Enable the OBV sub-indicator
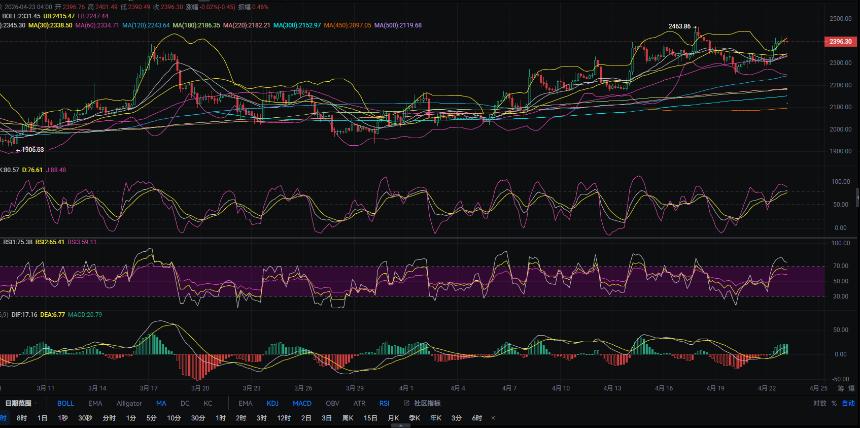 tap(332, 403)
